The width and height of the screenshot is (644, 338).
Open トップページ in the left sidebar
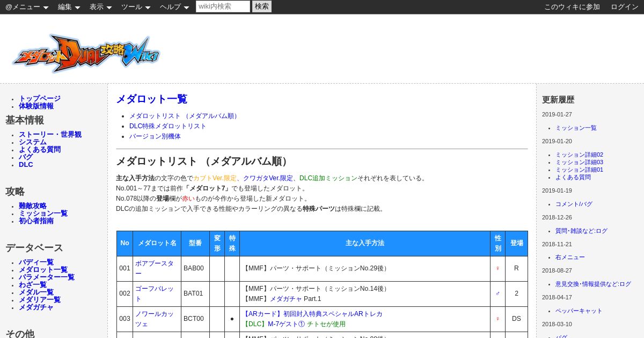pyautogui.click(x=40, y=99)
